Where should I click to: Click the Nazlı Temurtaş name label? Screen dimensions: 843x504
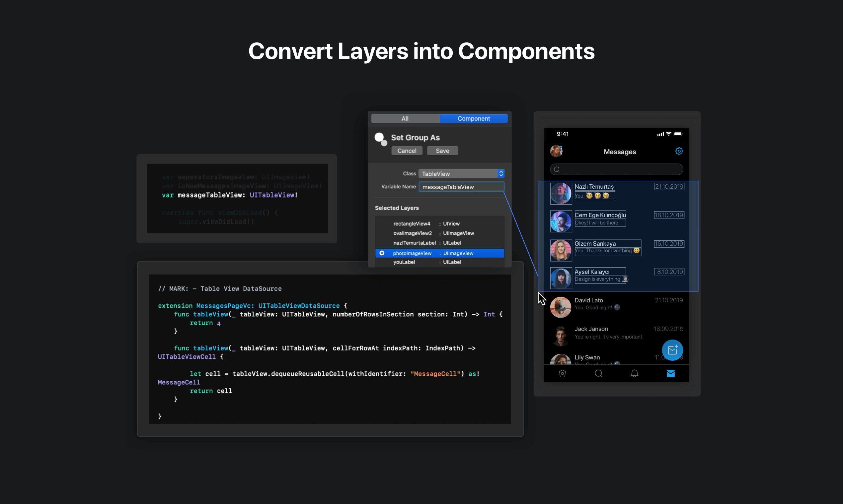[x=594, y=186]
